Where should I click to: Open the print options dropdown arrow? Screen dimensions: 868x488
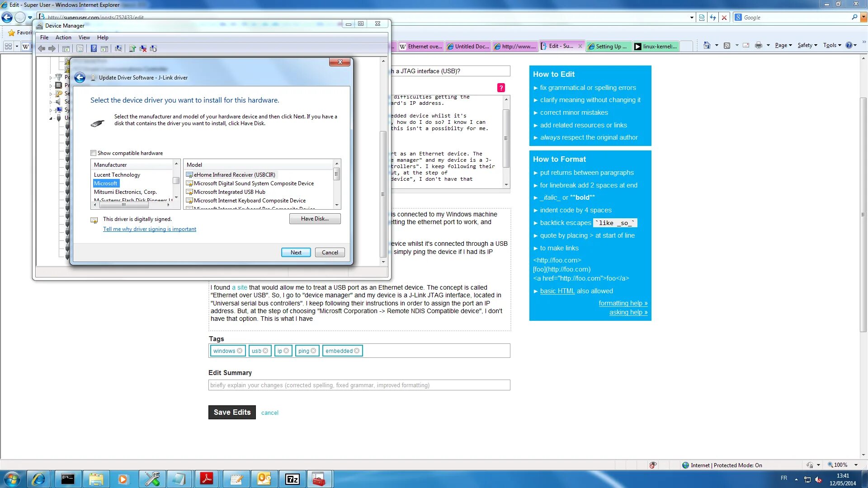point(768,45)
